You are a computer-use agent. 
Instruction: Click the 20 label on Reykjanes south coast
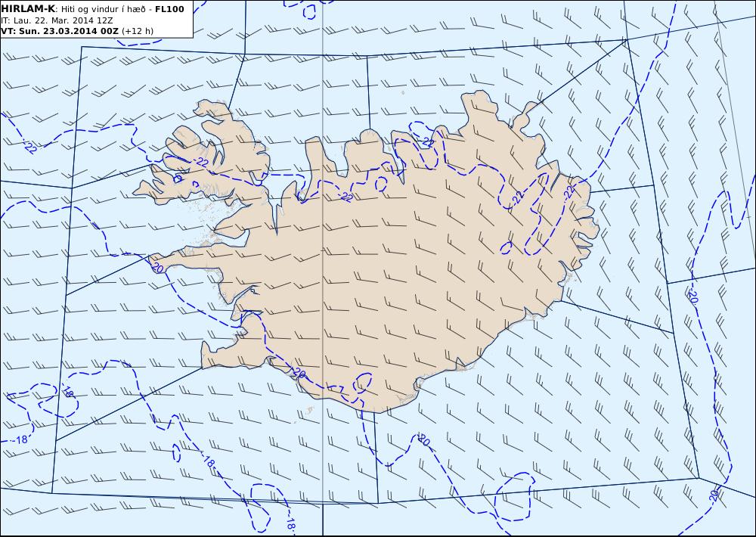click(x=299, y=374)
